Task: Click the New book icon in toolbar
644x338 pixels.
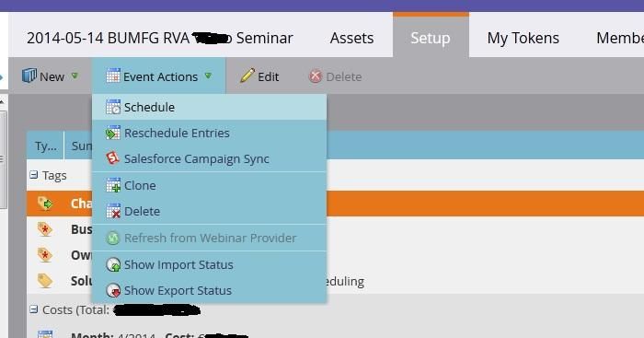Action: pos(29,76)
